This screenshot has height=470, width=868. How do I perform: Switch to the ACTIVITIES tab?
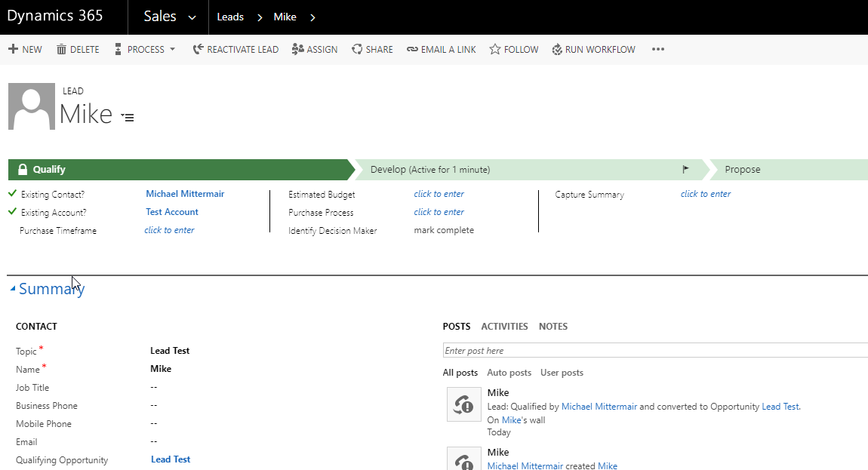(504, 327)
